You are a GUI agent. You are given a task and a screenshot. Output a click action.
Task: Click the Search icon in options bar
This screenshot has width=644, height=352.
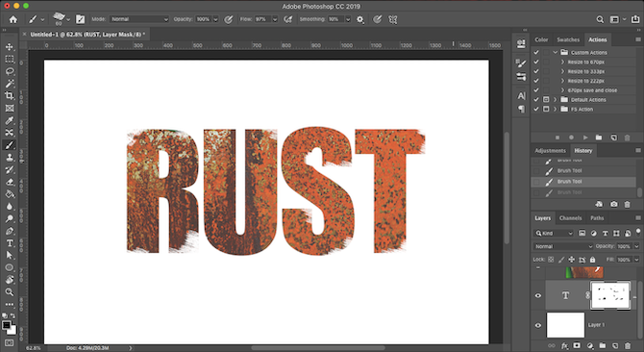pyautogui.click(x=600, y=19)
